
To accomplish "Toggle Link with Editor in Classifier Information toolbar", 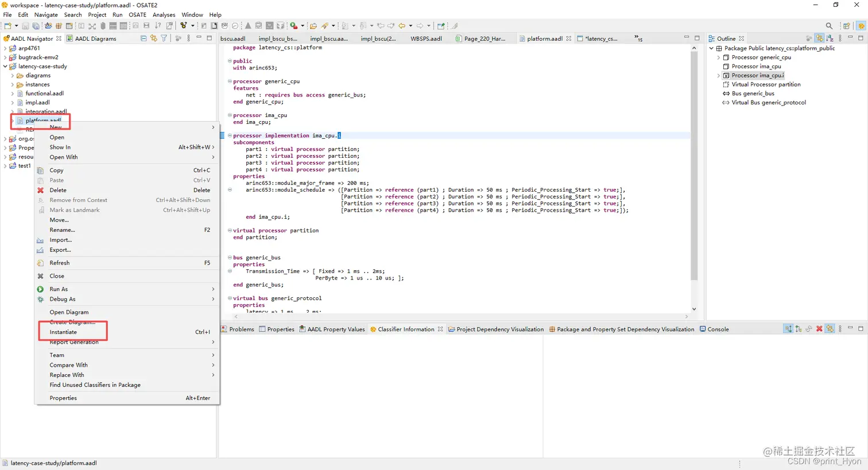I will pyautogui.click(x=830, y=329).
